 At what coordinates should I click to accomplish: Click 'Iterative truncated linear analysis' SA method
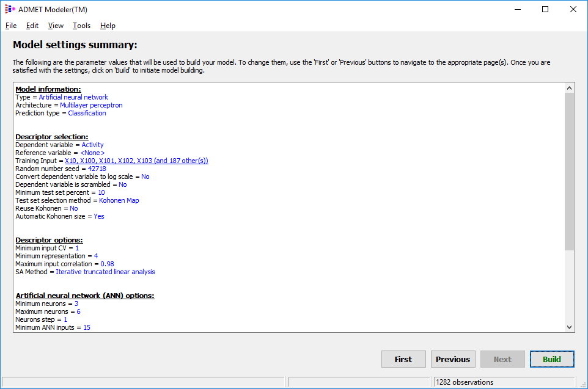(x=105, y=272)
